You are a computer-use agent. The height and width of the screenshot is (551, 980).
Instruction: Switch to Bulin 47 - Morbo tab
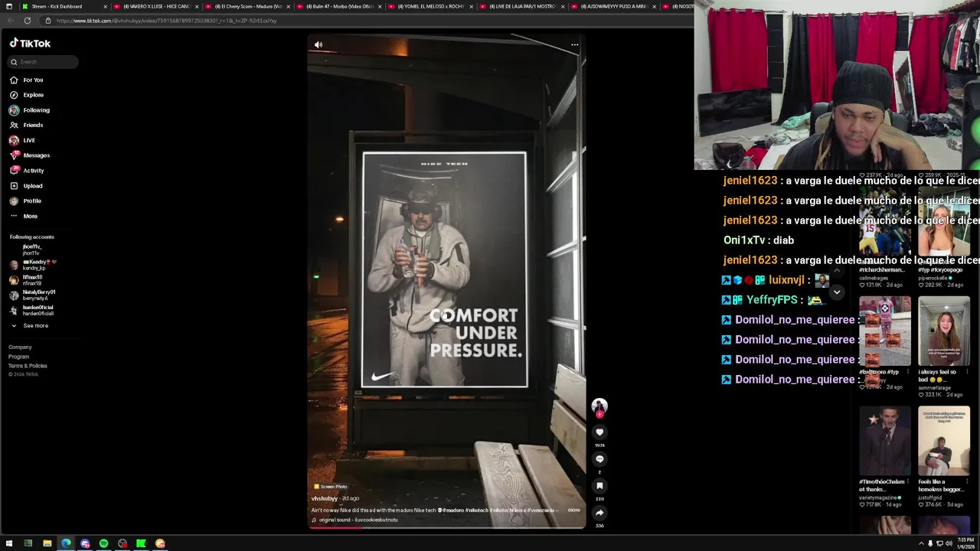(338, 6)
